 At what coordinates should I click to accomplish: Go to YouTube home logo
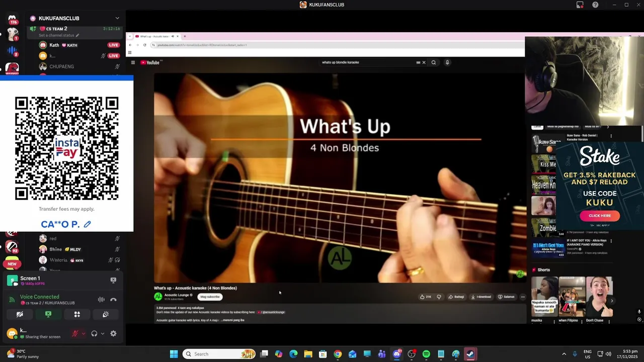point(150,62)
